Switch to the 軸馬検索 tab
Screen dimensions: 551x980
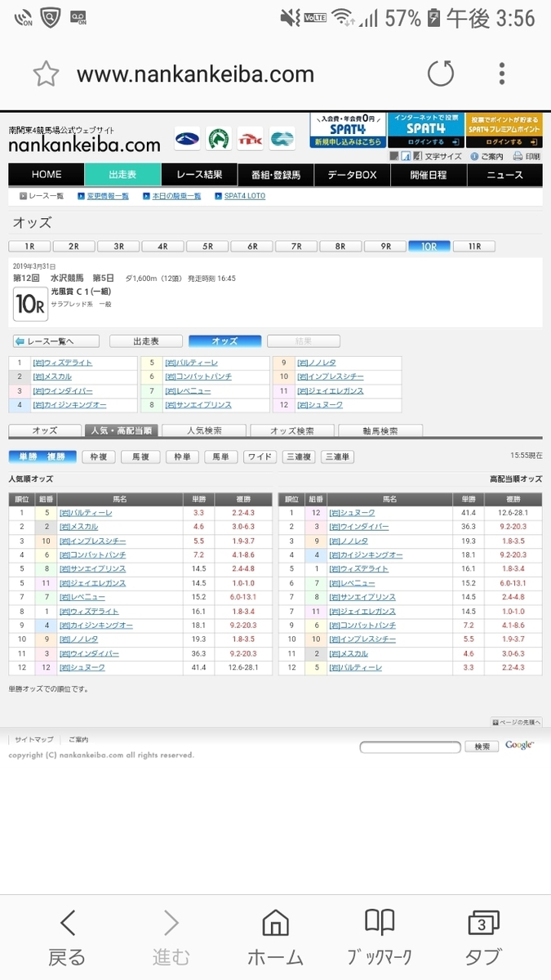pos(380,430)
